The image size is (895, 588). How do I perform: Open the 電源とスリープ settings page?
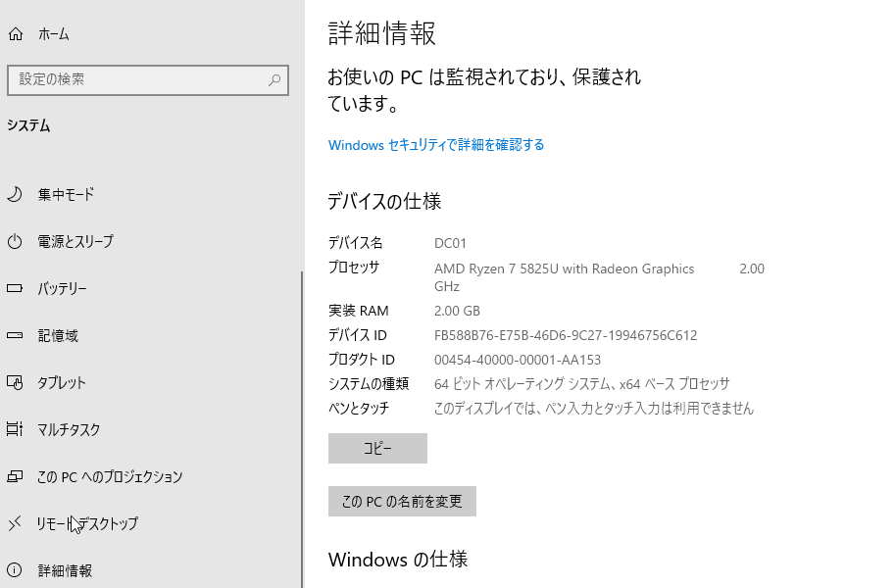(x=151, y=241)
